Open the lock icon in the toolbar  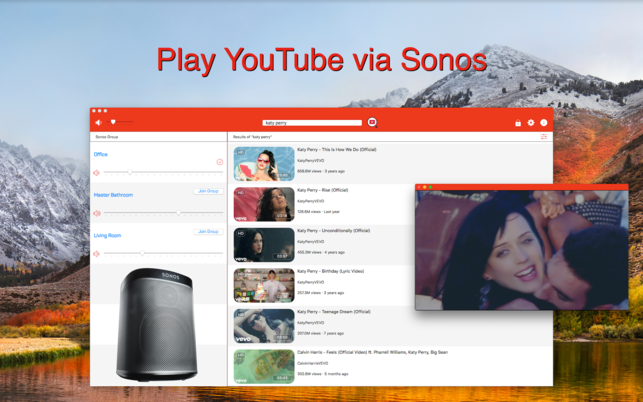[518, 123]
